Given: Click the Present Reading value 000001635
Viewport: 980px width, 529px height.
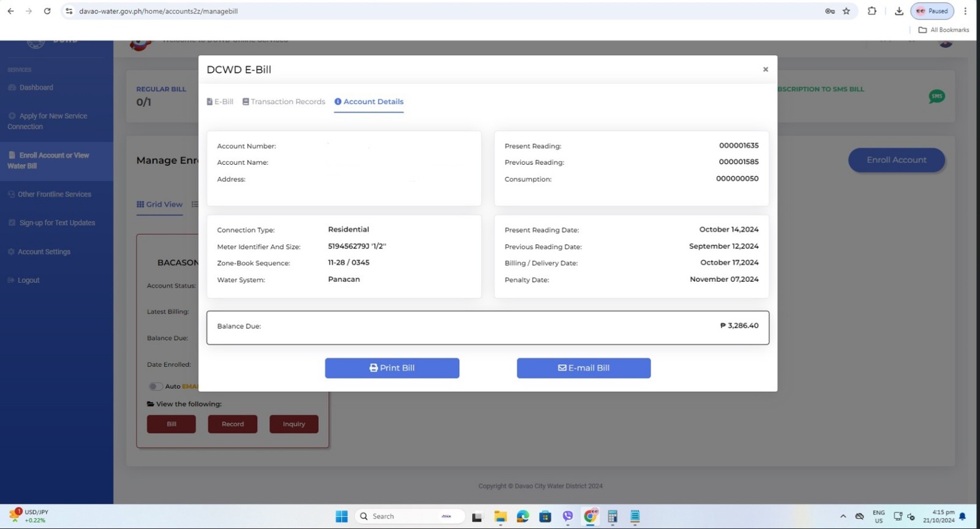Looking at the screenshot, I should click(739, 146).
